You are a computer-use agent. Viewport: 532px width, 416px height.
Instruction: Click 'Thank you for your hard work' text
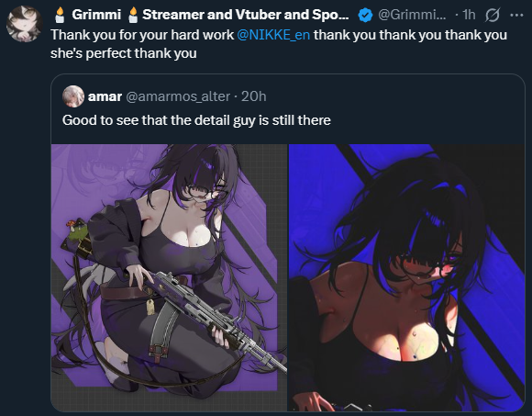(x=142, y=35)
